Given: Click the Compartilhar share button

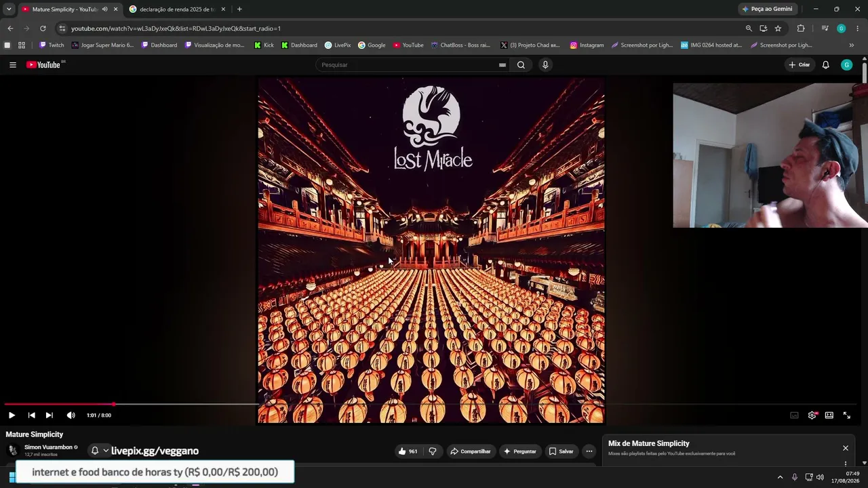Looking at the screenshot, I should click(470, 451).
